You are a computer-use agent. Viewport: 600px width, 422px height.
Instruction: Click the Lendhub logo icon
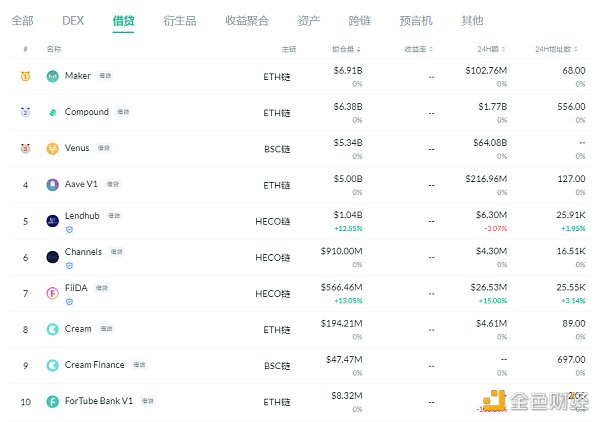pyautogui.click(x=53, y=220)
